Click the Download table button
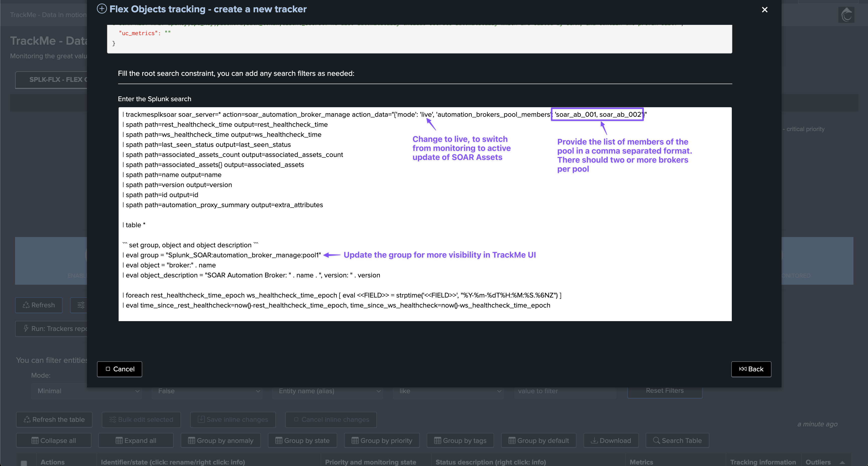This screenshot has height=466, width=868. coord(611,440)
